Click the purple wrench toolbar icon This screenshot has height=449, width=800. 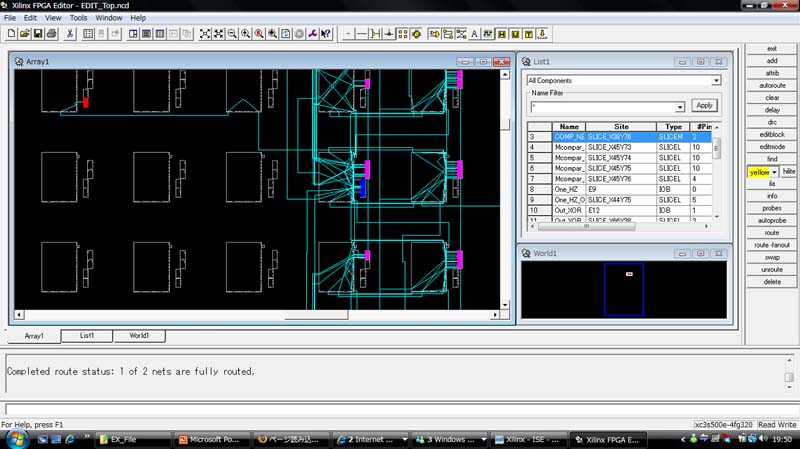312,34
